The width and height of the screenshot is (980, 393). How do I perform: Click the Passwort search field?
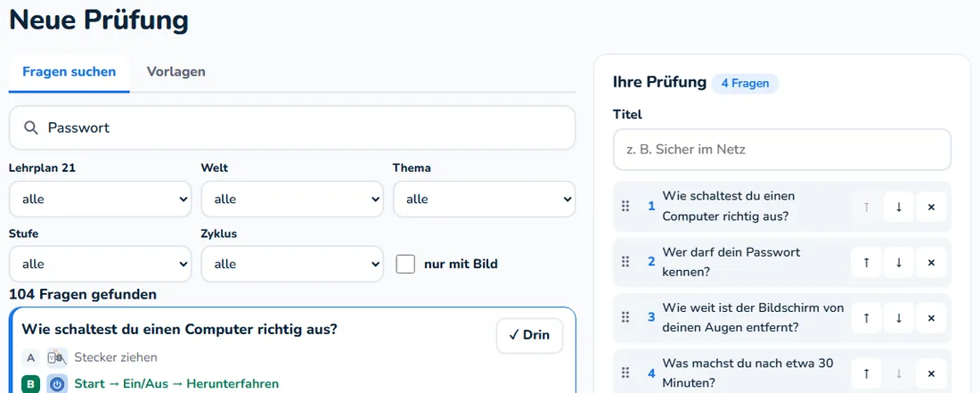click(x=292, y=127)
